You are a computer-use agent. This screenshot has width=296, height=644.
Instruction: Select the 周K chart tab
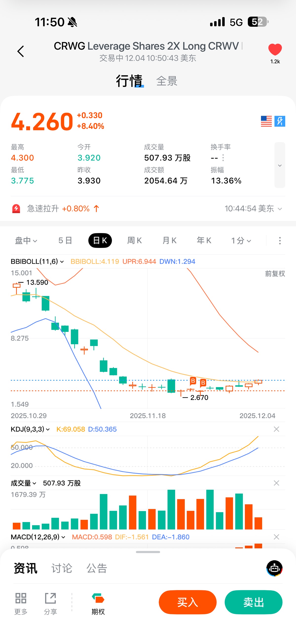(x=134, y=241)
